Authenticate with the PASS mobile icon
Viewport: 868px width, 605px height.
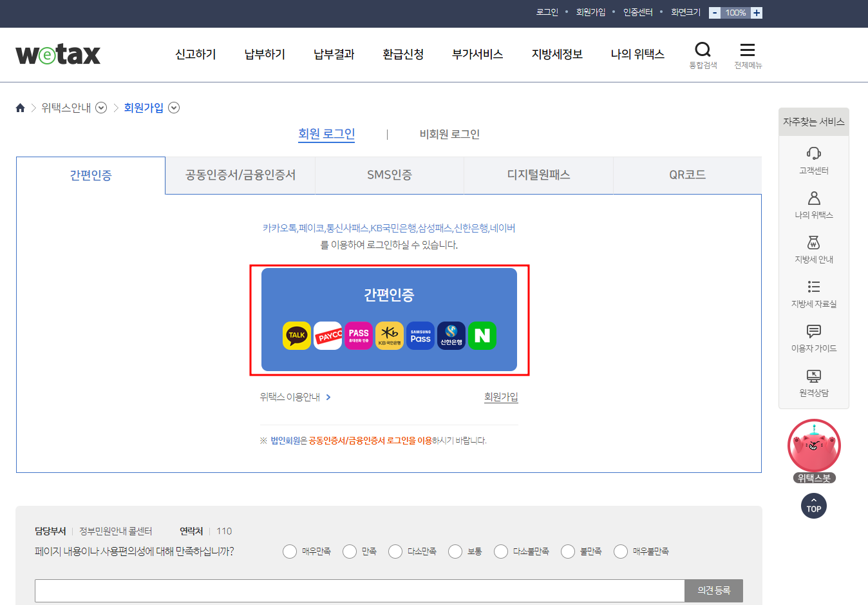(359, 336)
